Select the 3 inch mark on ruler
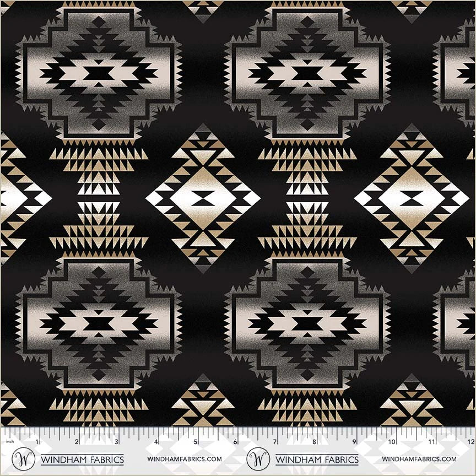 coord(116,441)
